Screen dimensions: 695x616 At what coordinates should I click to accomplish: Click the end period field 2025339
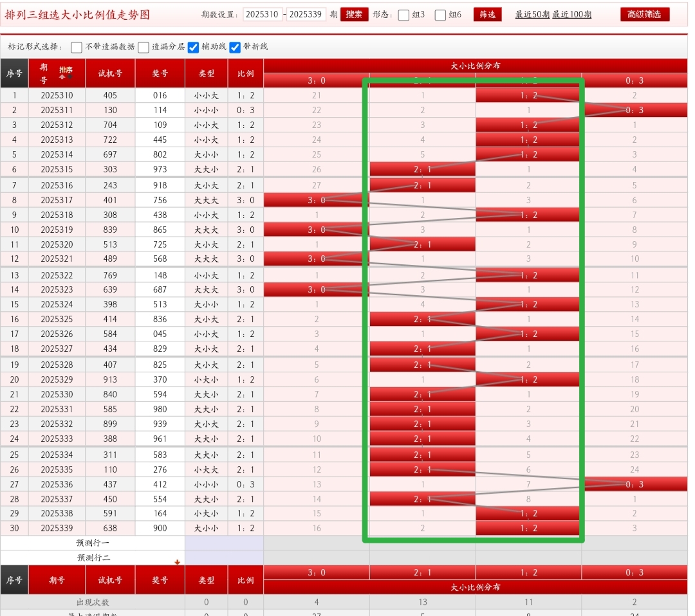tap(306, 14)
